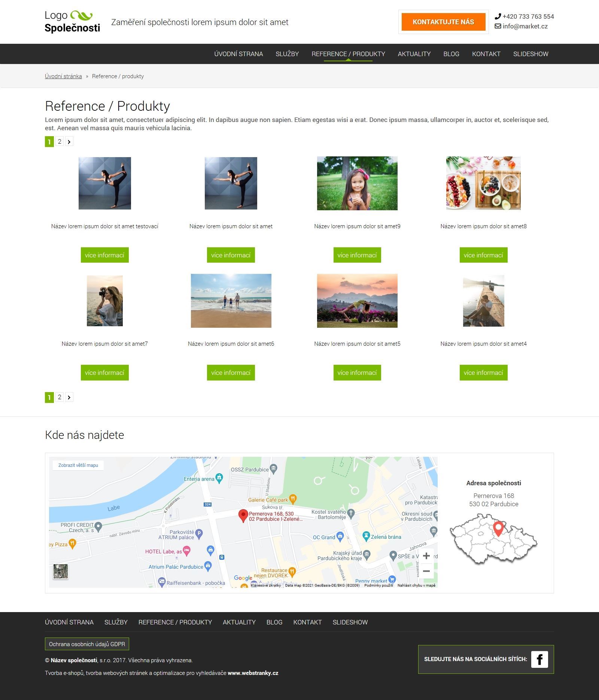Screen dimensions: 599x700
Task: Click Klávesové zkratky on the map
Action: tap(266, 586)
